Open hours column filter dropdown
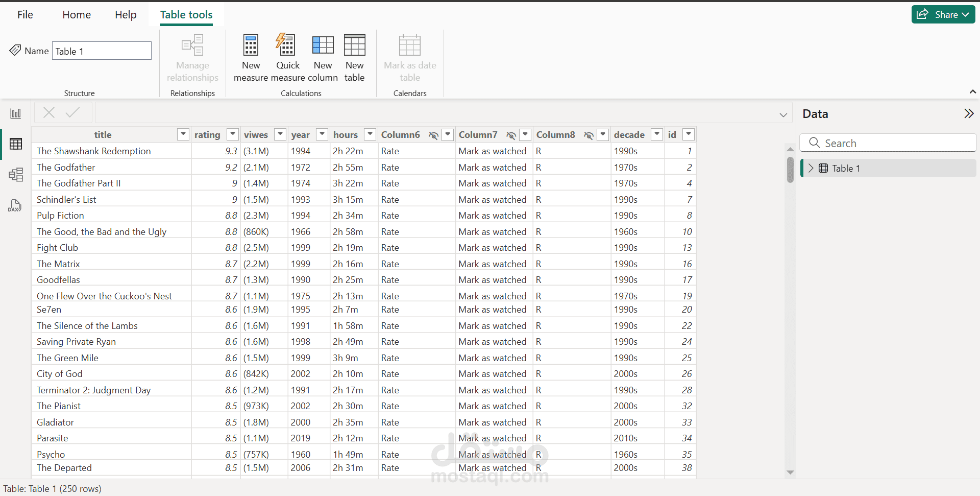Viewport: 980px width, 496px height. (x=370, y=134)
